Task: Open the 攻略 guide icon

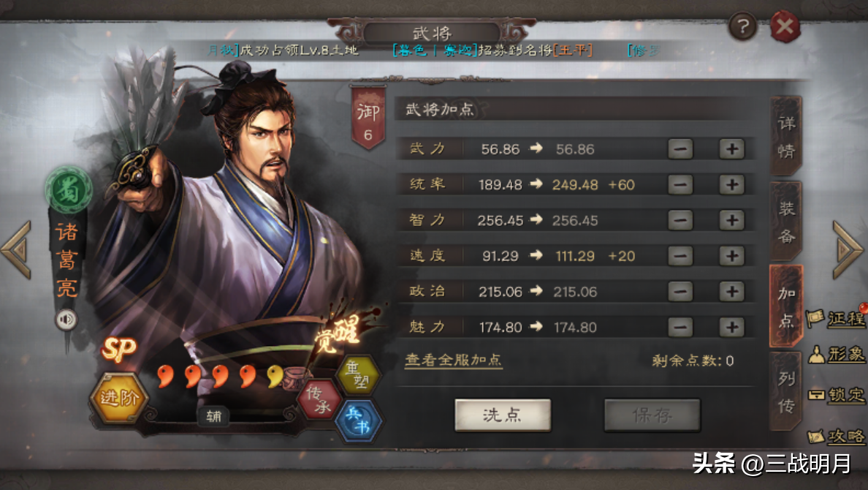Action: coord(836,436)
